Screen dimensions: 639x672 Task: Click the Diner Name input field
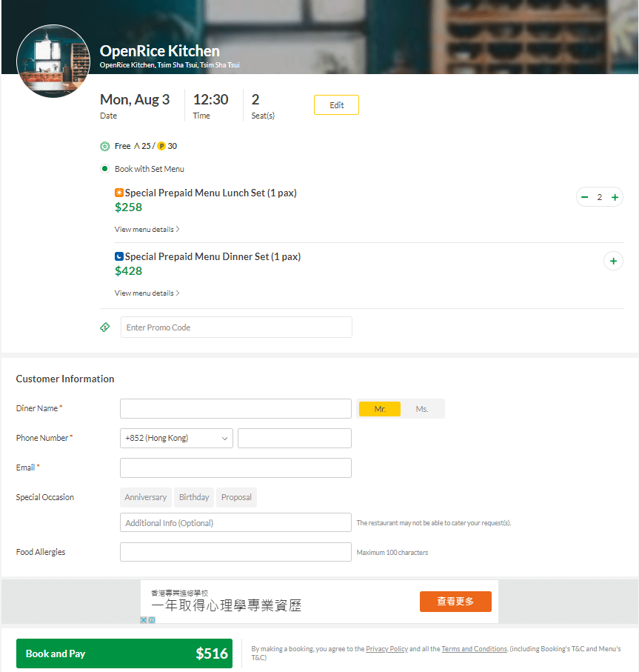235,408
